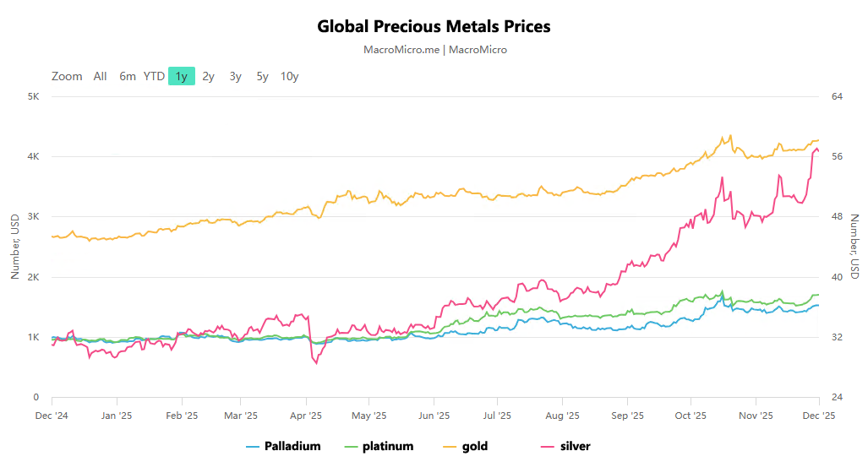
Task: Select the 1y zoom button
Action: pyautogui.click(x=182, y=76)
